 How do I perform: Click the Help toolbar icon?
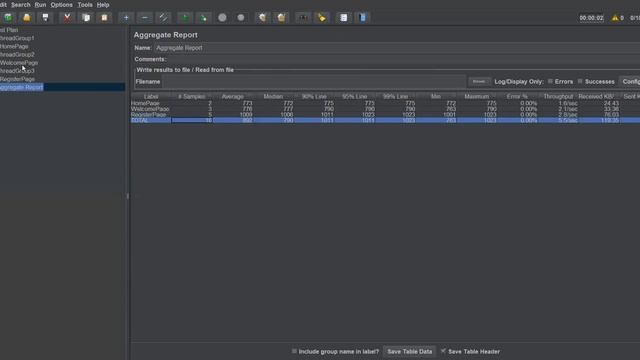click(x=362, y=18)
